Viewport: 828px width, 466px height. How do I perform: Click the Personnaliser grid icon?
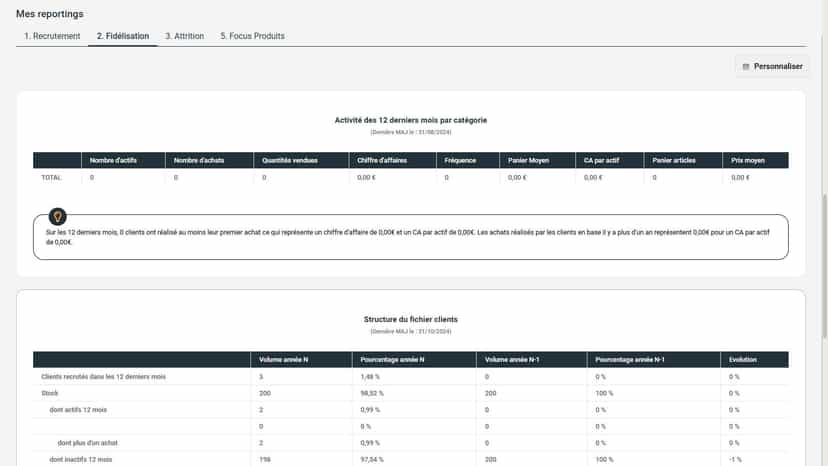[x=746, y=67]
